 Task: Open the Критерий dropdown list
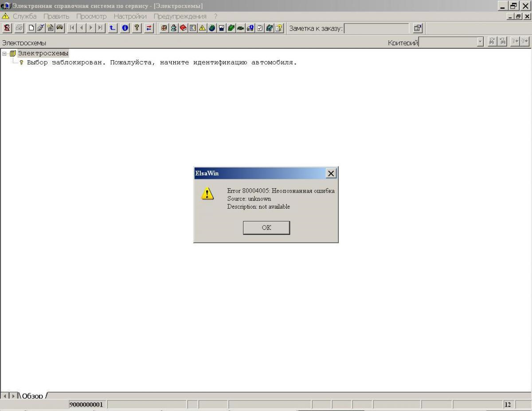click(x=480, y=42)
